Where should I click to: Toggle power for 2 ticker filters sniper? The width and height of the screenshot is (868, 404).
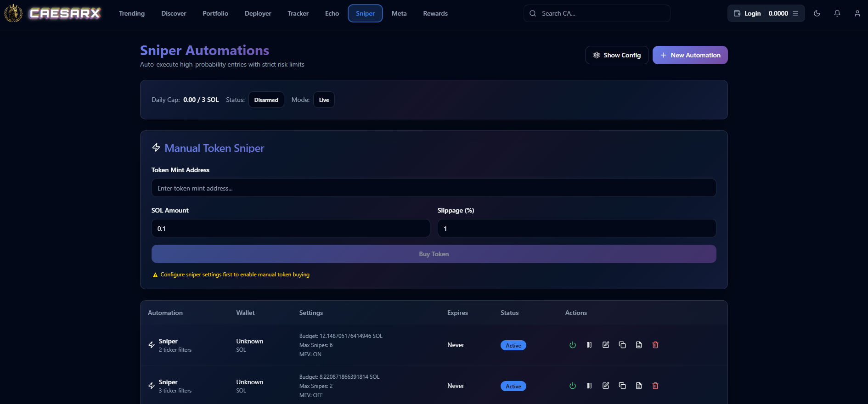pyautogui.click(x=573, y=345)
